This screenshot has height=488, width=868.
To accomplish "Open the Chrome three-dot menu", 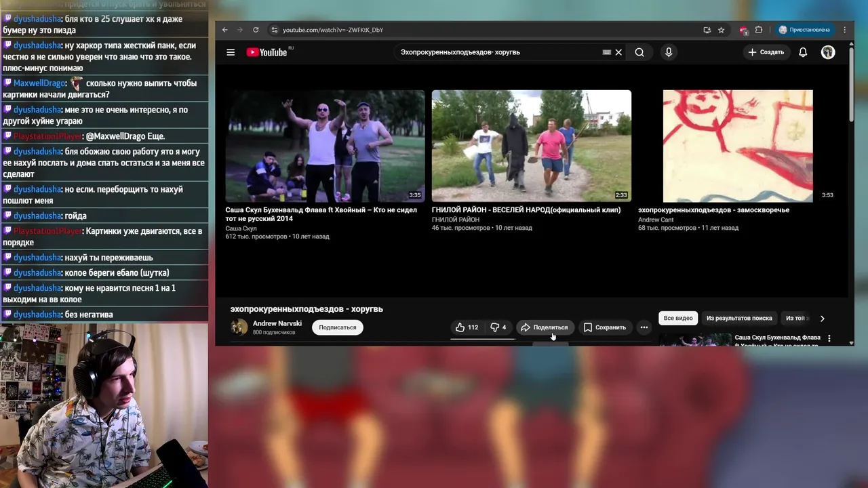I will (x=844, y=30).
